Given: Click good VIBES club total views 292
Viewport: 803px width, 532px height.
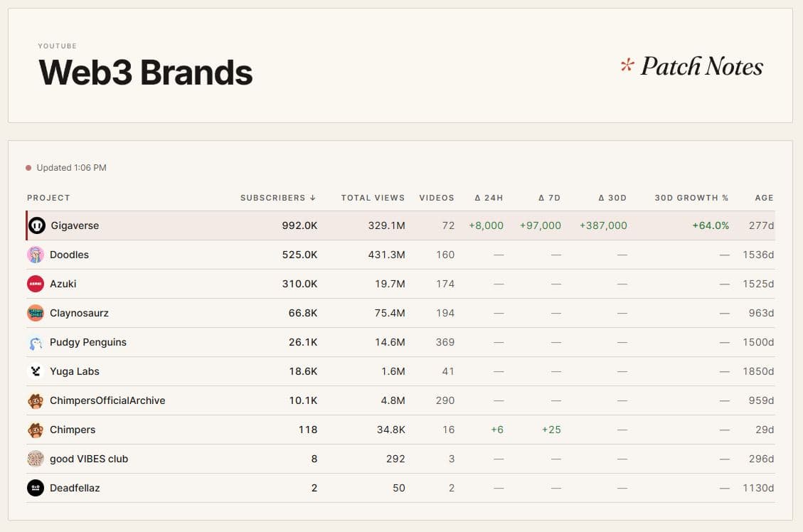Looking at the screenshot, I should pos(396,459).
